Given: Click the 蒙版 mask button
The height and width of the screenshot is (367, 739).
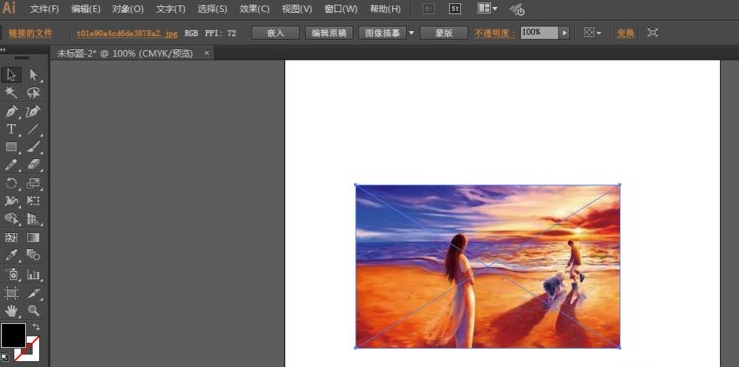Looking at the screenshot, I should pos(444,33).
